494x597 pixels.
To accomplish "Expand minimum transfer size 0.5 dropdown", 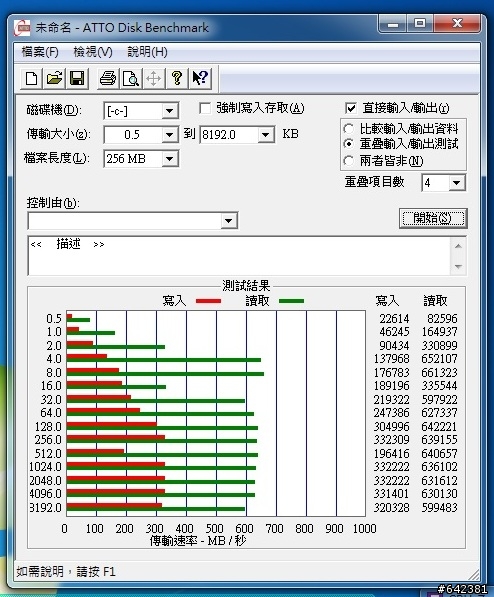I will point(169,135).
